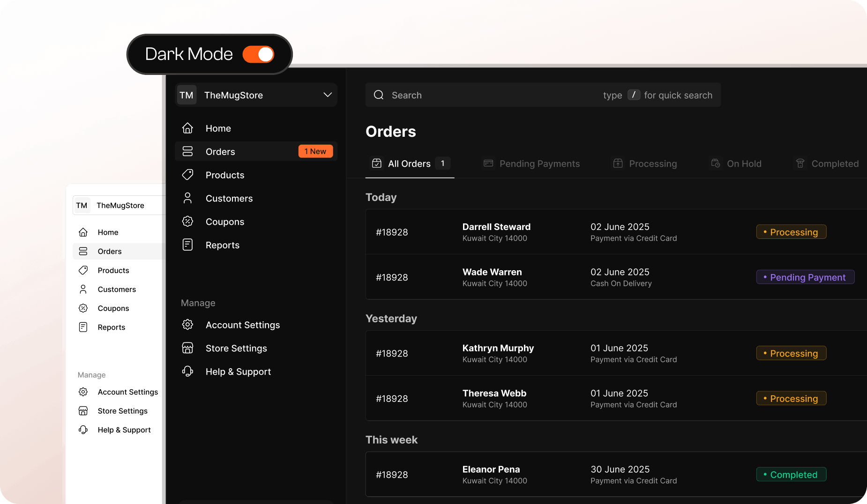Click Help & Support headset icon, dark sidebar
Screen dimensions: 867x504
point(187,371)
